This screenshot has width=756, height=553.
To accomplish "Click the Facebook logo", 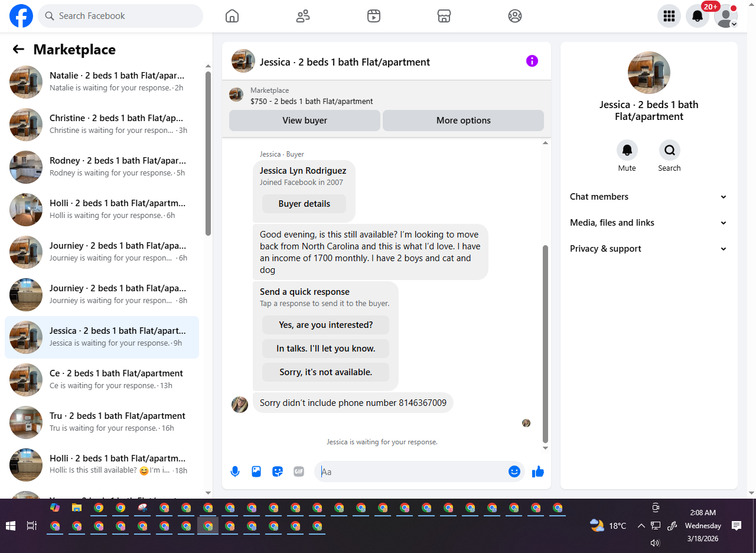I will (x=21, y=16).
